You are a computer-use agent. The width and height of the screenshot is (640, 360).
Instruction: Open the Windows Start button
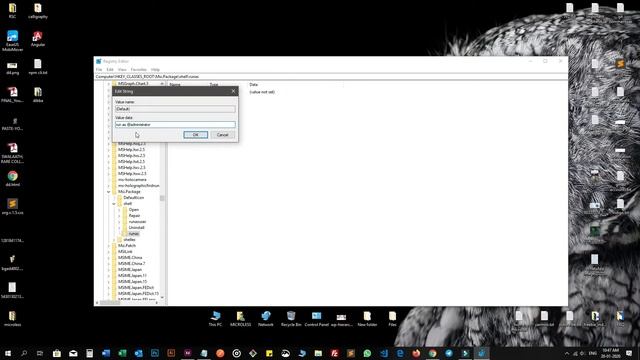click(8, 353)
